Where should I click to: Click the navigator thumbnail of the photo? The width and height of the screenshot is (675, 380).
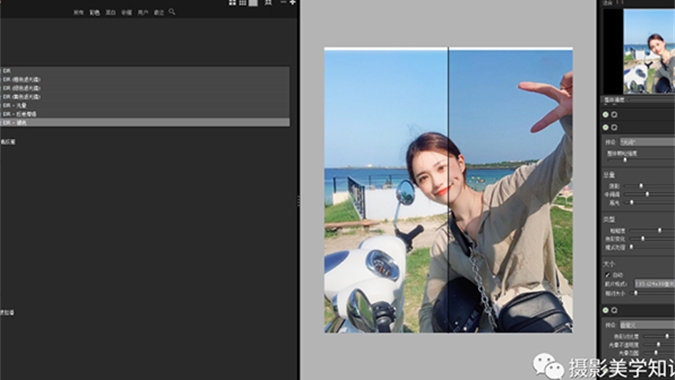[x=649, y=51]
